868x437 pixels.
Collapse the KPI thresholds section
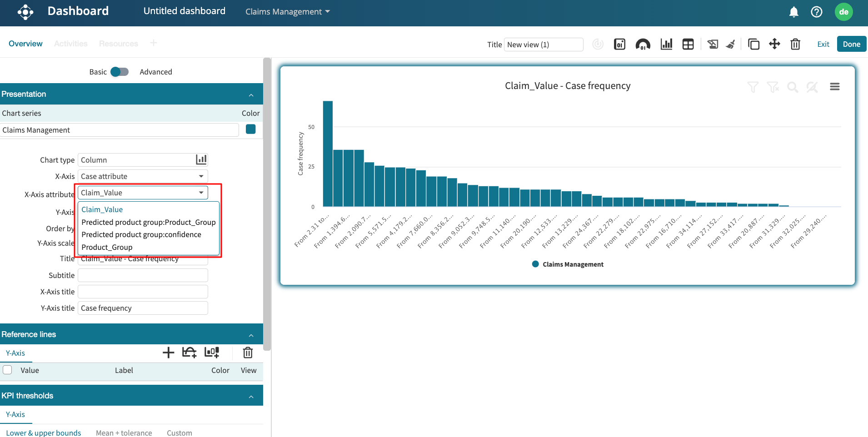coord(251,396)
